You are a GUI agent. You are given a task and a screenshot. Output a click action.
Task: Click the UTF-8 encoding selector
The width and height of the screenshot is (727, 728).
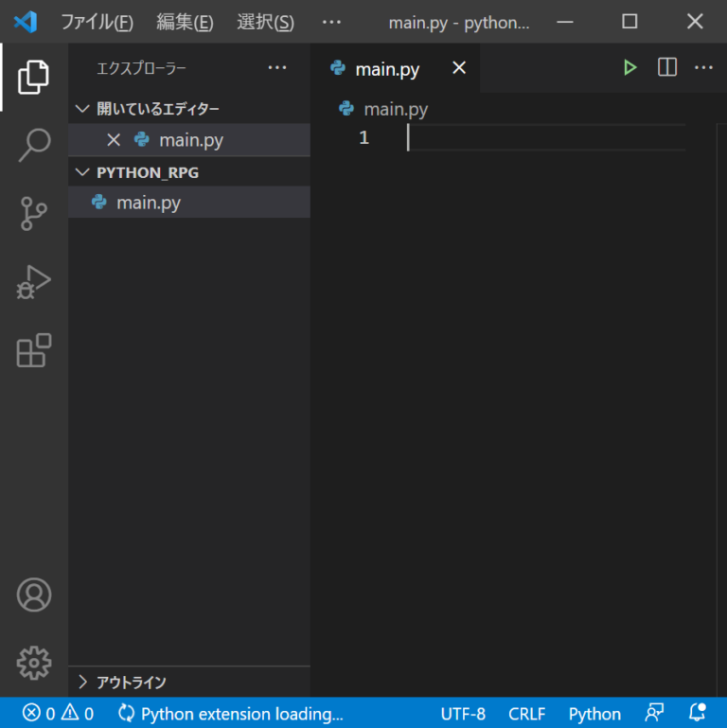463,714
